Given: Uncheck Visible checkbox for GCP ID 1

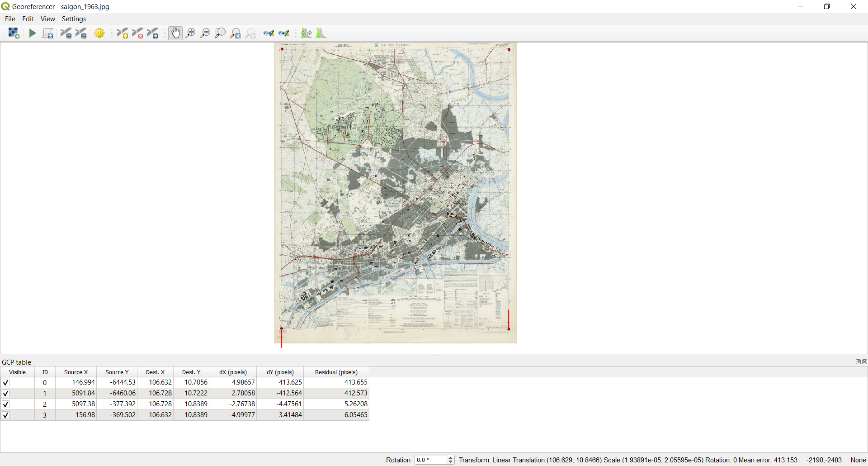Looking at the screenshot, I should (6, 393).
